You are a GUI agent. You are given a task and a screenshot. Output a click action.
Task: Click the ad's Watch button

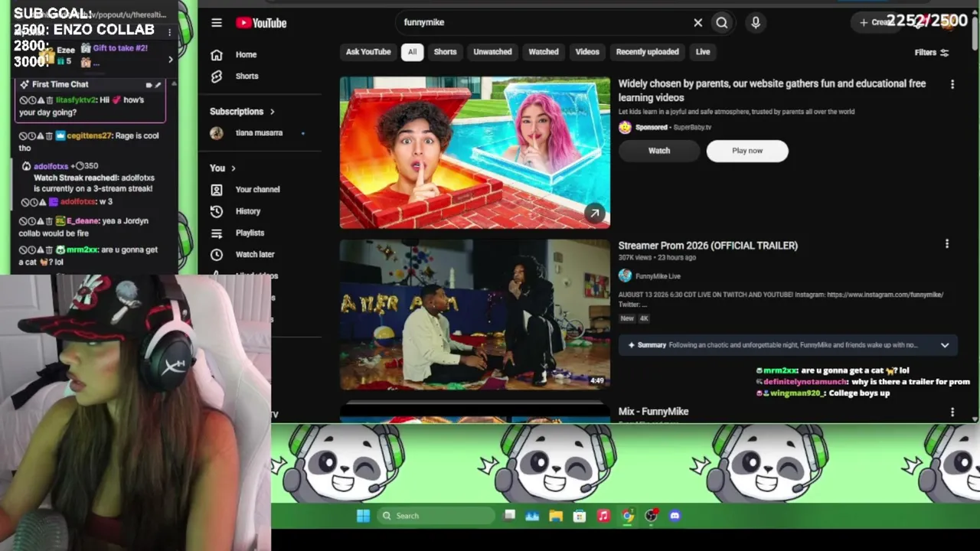(x=659, y=151)
